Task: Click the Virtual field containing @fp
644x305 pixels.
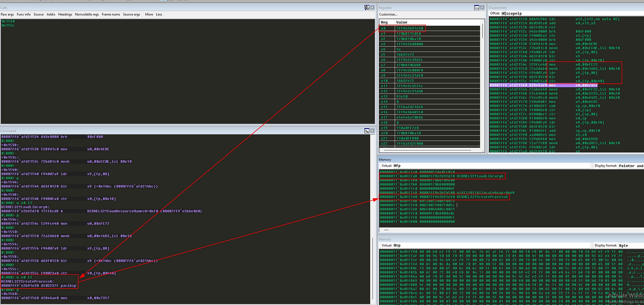Action: pos(491,166)
